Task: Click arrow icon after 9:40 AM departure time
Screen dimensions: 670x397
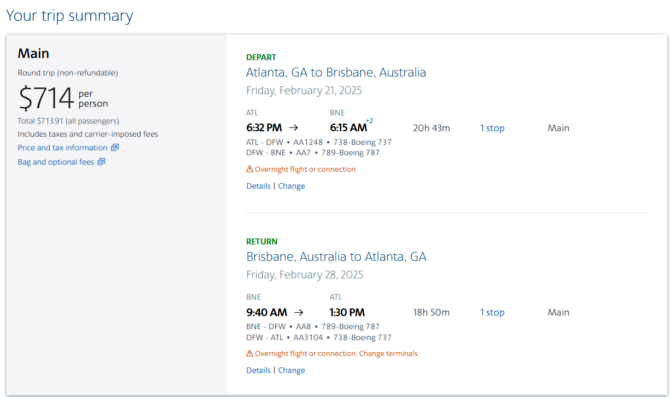Action: coord(299,312)
